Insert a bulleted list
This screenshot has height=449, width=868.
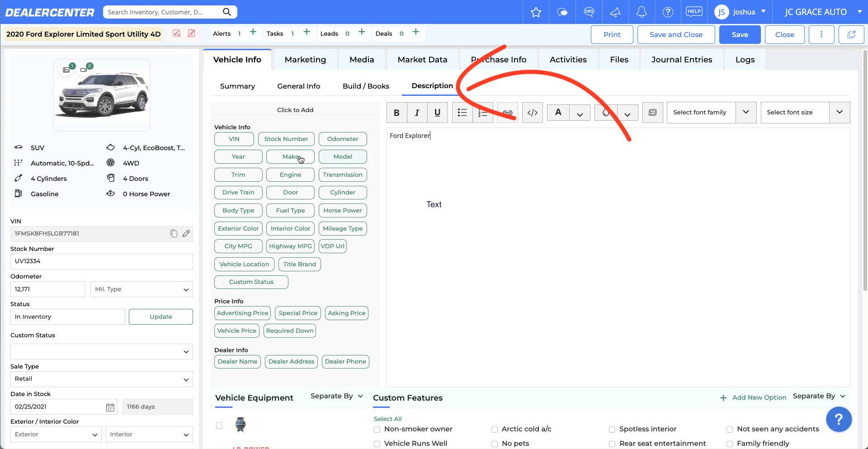pyautogui.click(x=462, y=113)
